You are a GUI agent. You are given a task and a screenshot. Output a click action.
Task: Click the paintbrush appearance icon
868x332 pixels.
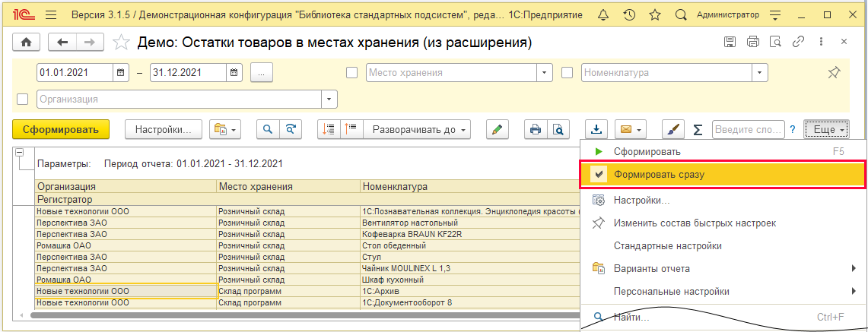674,129
